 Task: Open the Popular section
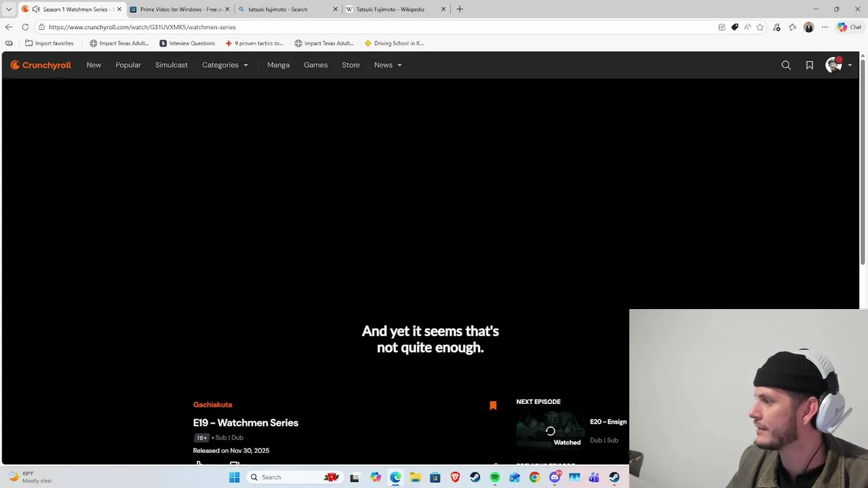point(128,65)
